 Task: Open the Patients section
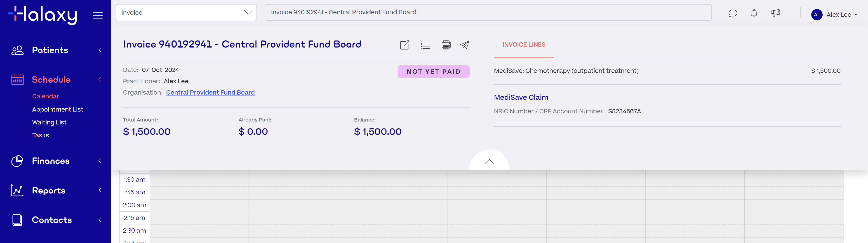(x=50, y=50)
